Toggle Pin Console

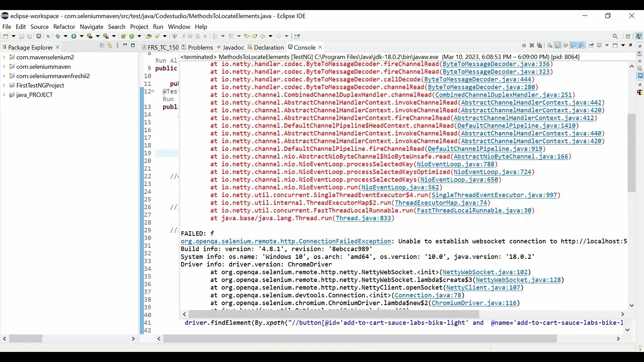pos(591,45)
